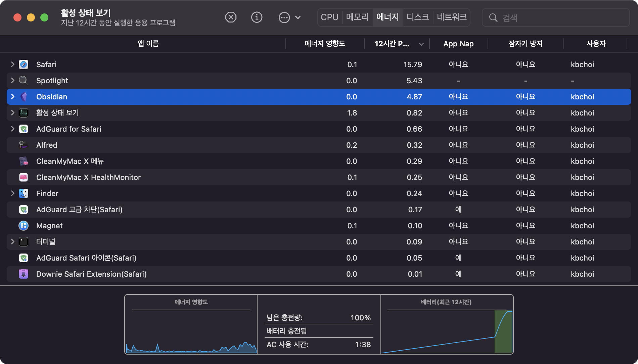The height and width of the screenshot is (364, 638).
Task: Expand the Spotlight process row
Action: (12, 80)
